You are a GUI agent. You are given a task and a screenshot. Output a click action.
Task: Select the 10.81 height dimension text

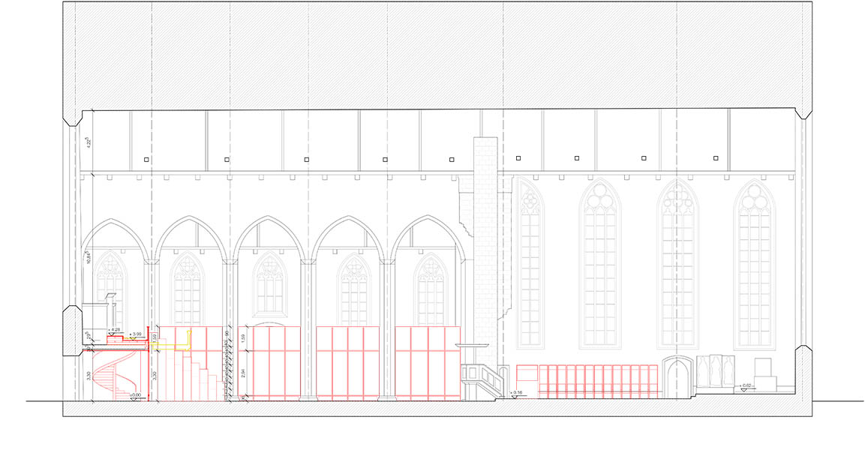click(x=89, y=257)
